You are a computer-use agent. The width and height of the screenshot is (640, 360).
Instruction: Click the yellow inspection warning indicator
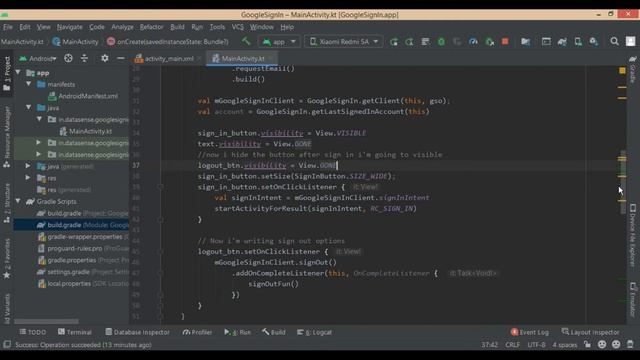(x=622, y=71)
